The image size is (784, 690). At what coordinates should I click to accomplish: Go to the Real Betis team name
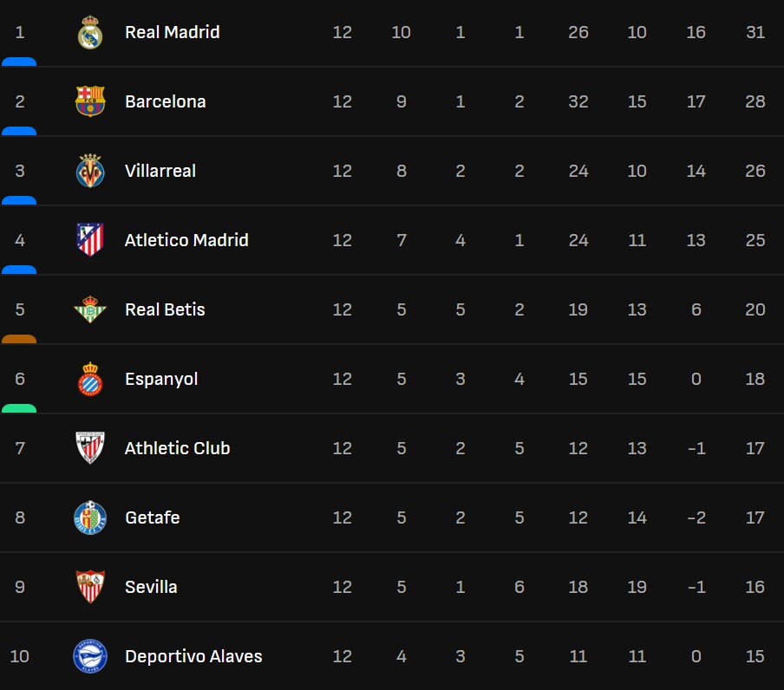pos(165,309)
